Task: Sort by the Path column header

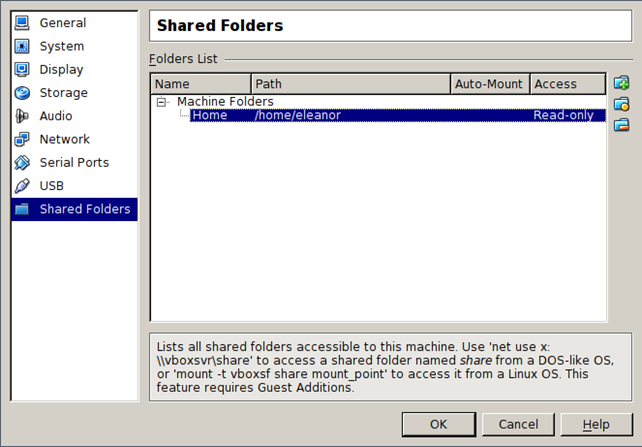Action: click(350, 84)
